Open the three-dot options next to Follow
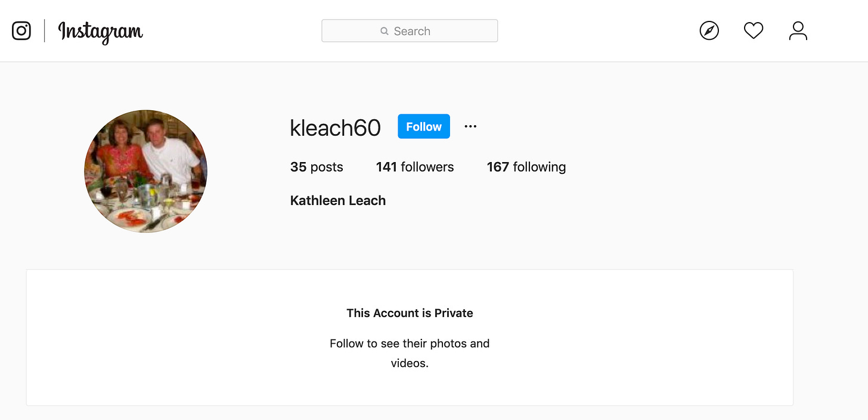Screen dimensions: 868x420 470,126
